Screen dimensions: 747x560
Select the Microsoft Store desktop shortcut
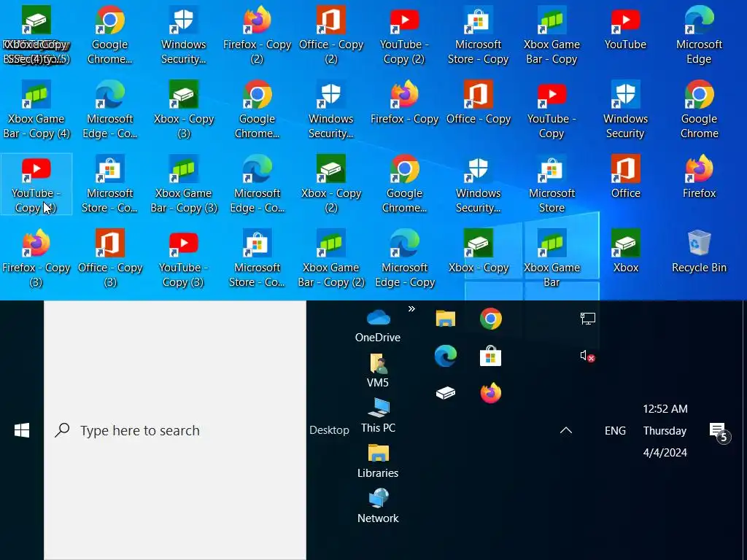pos(551,183)
